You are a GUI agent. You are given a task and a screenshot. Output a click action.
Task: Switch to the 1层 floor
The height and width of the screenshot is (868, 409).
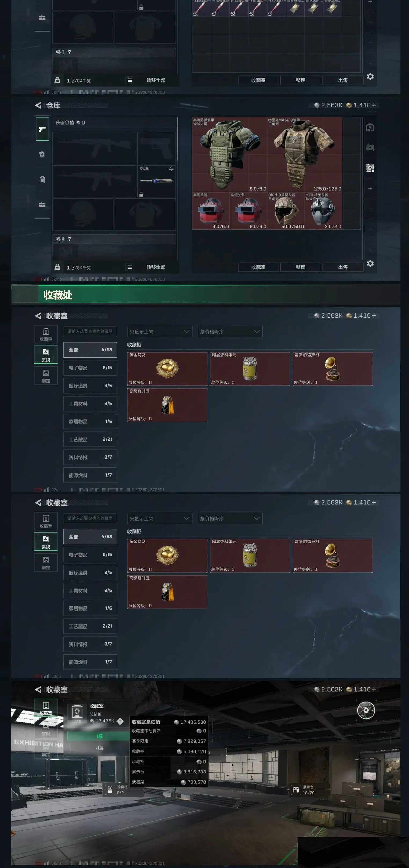[x=99, y=736]
